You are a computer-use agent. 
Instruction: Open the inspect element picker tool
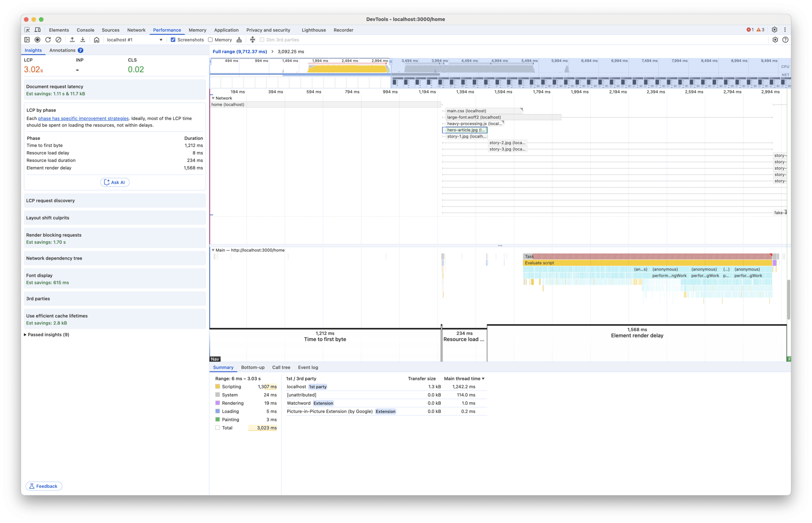click(27, 30)
